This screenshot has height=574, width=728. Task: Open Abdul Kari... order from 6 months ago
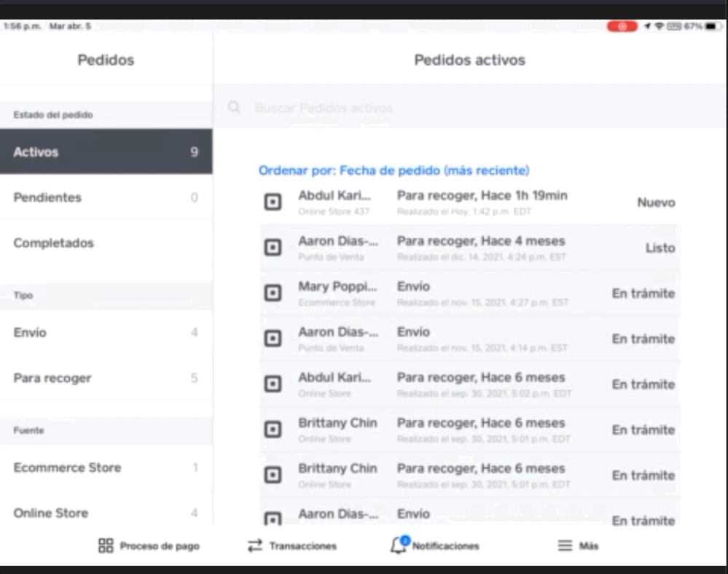469,384
